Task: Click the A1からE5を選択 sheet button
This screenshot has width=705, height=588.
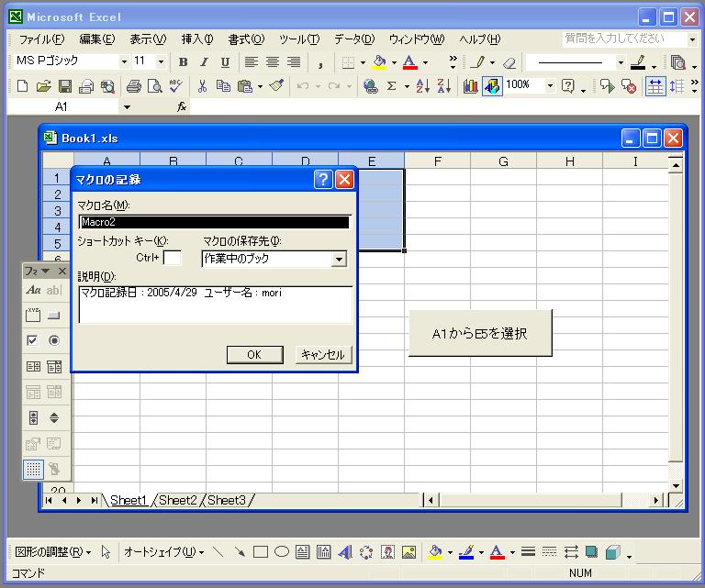Action: coord(480,333)
